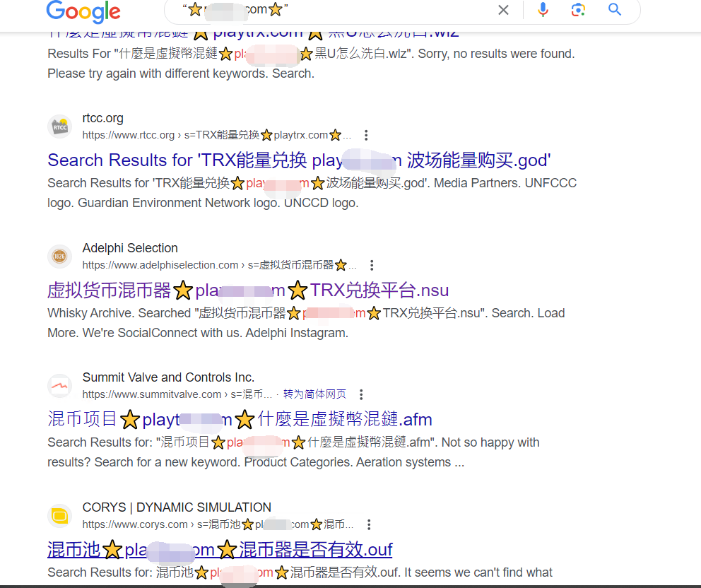Open partially visible top result ending .wlz

[x=253, y=33]
